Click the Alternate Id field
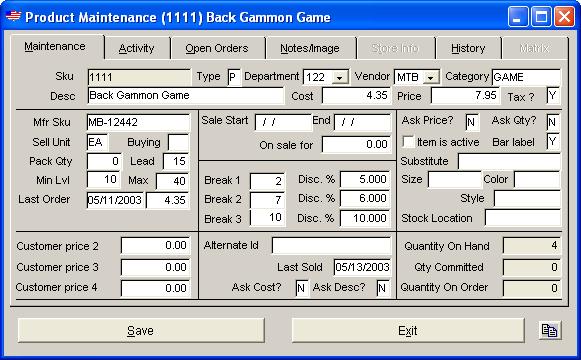 331,246
